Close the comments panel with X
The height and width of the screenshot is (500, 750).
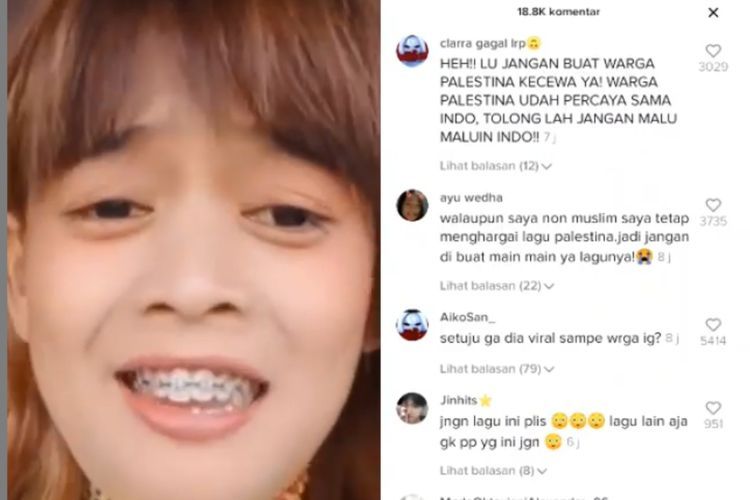(713, 12)
